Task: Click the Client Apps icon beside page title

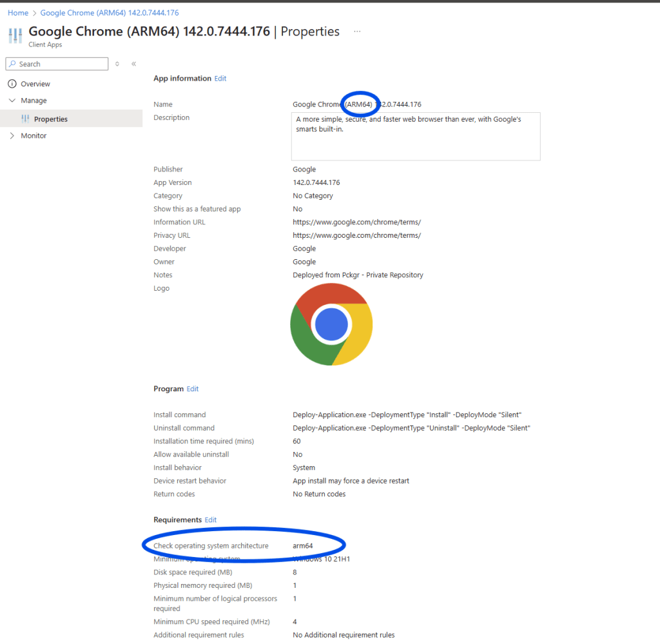Action: 15,35
